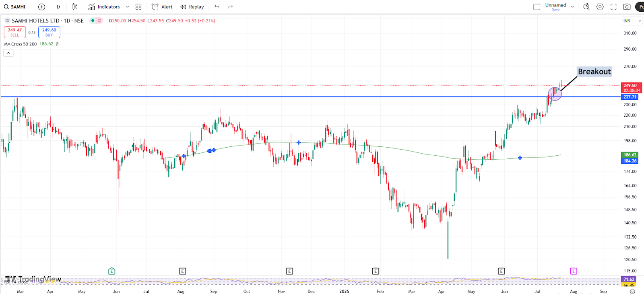
Task: Open the quick search lightning icon
Action: (x=586, y=7)
